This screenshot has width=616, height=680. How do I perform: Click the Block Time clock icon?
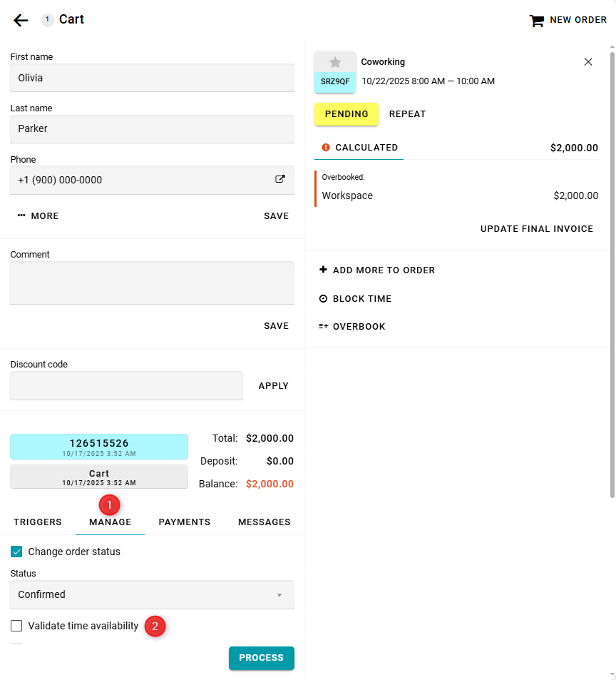point(324,299)
